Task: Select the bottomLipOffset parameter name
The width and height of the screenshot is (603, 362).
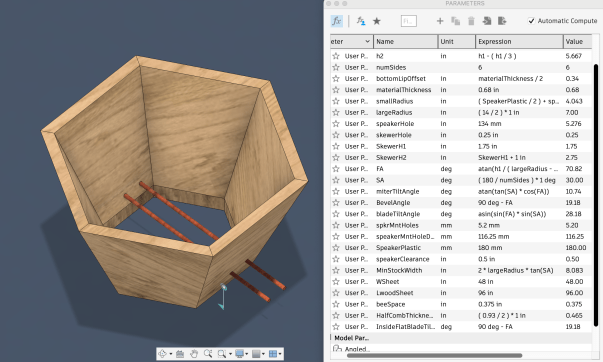Action: tap(401, 78)
